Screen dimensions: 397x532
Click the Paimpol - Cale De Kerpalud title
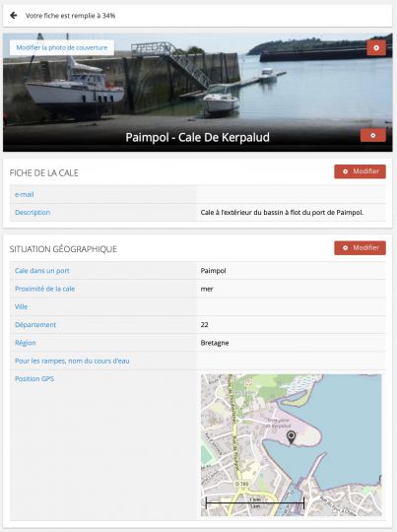tap(197, 137)
